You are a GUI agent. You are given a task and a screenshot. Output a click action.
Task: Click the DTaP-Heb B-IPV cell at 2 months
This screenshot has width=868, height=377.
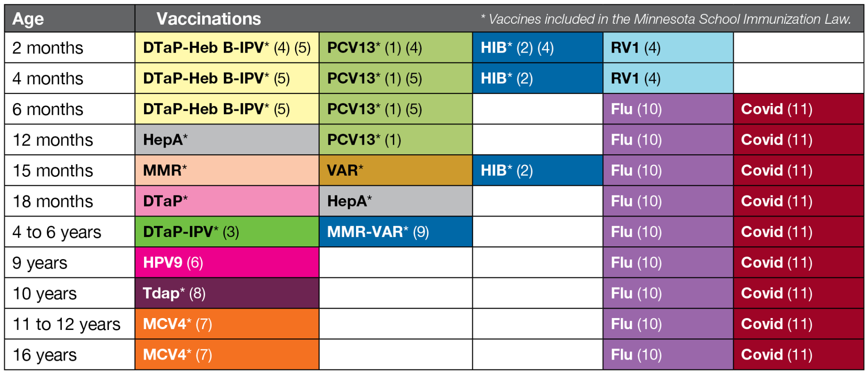[227, 47]
